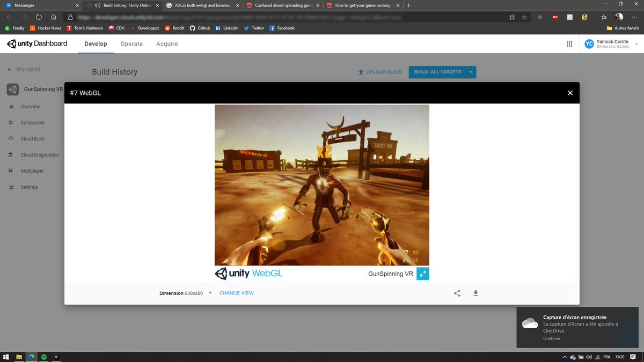Viewport: 644px width, 362px height.
Task: Open the translate page icon
Action: [x=511, y=17]
